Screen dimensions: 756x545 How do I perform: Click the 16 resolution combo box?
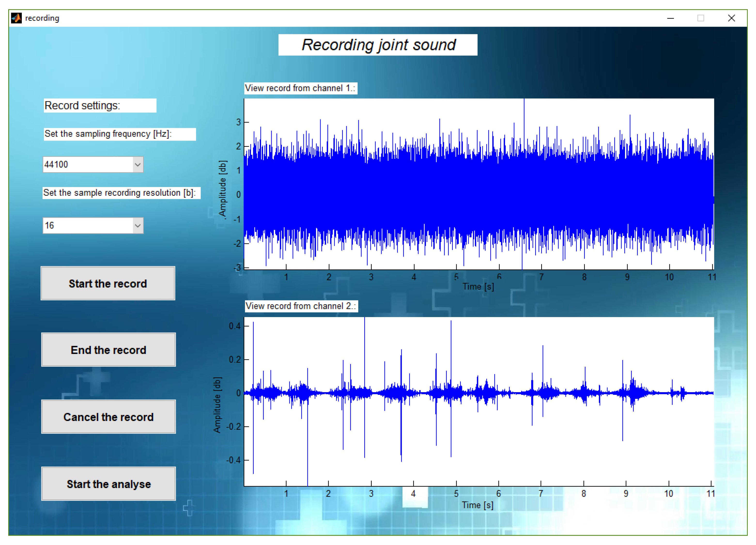point(88,226)
